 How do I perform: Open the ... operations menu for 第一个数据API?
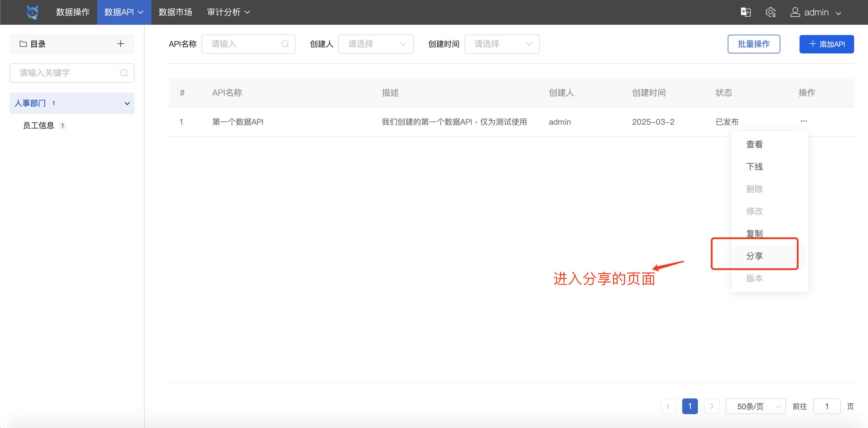[x=804, y=121]
